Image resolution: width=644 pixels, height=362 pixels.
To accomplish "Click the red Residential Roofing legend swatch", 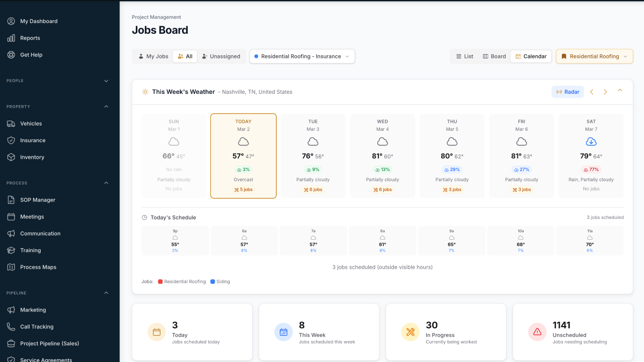I will [161, 281].
